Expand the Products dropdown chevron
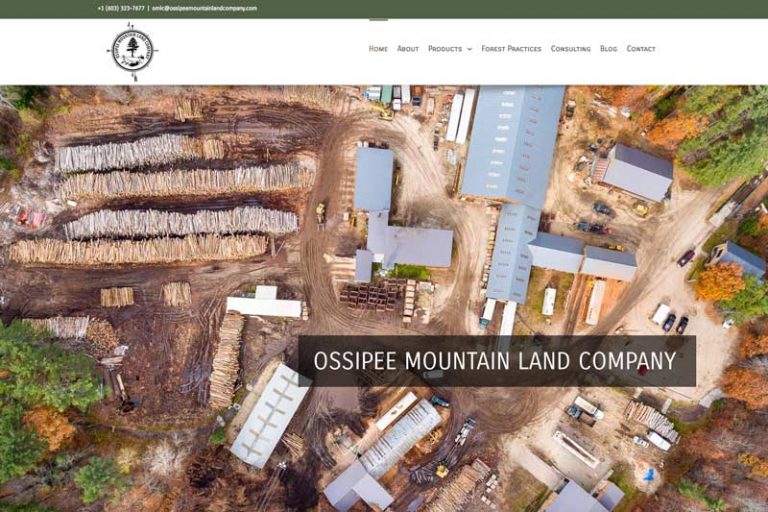Image resolution: width=768 pixels, height=512 pixels. [470, 49]
